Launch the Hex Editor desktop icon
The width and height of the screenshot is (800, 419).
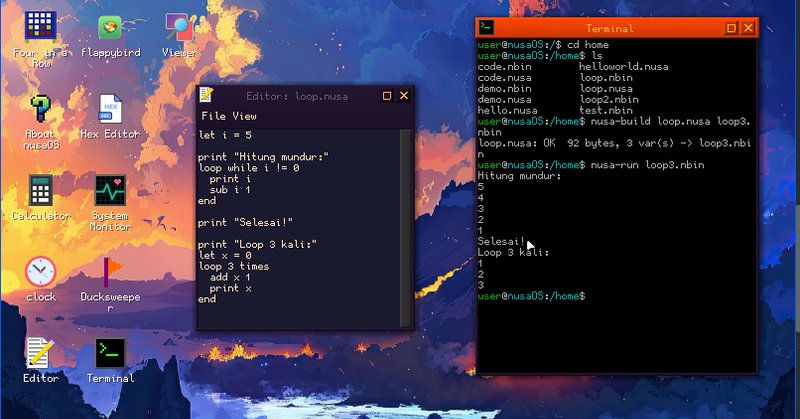(x=110, y=108)
